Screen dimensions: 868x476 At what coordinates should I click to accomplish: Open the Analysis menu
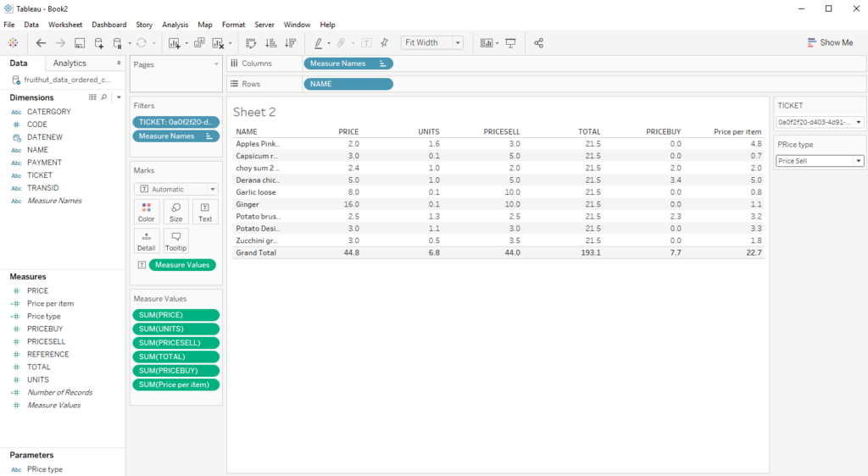pos(175,25)
